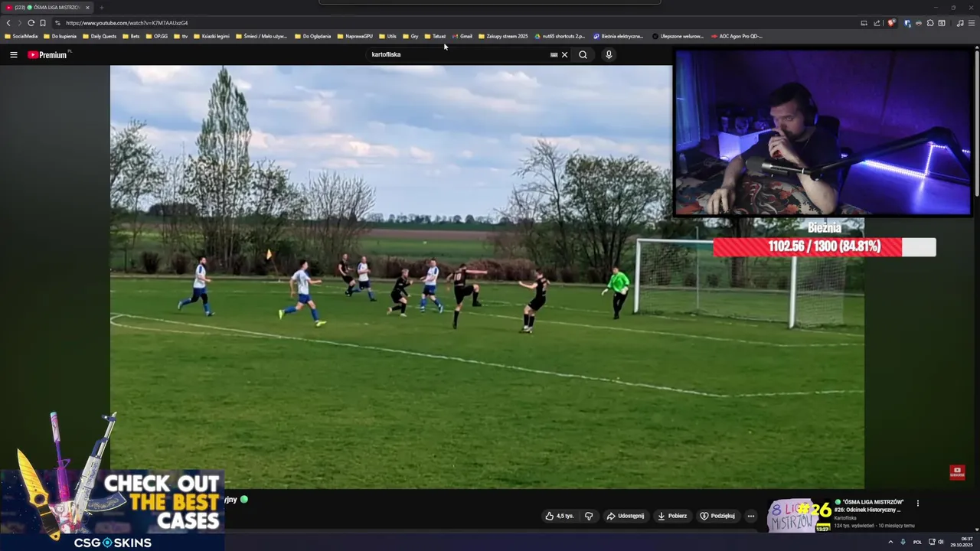The image size is (980, 551).
Task: Open Bieżnia elektryczna bookmark
Action: pos(619,36)
